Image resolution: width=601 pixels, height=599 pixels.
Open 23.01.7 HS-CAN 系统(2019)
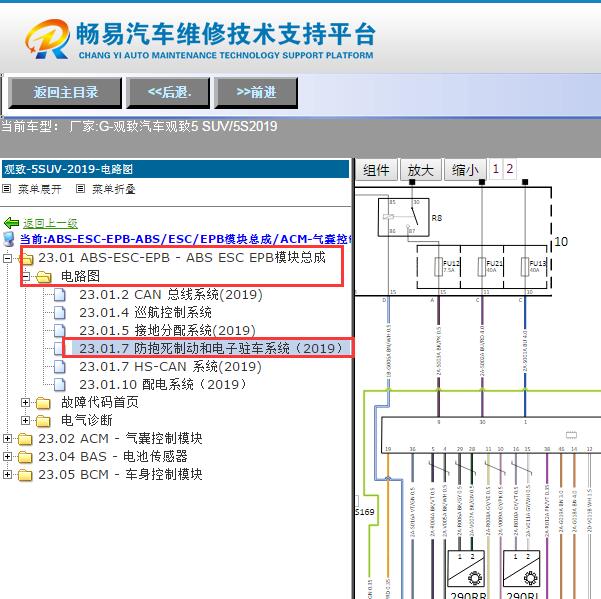[171, 367]
